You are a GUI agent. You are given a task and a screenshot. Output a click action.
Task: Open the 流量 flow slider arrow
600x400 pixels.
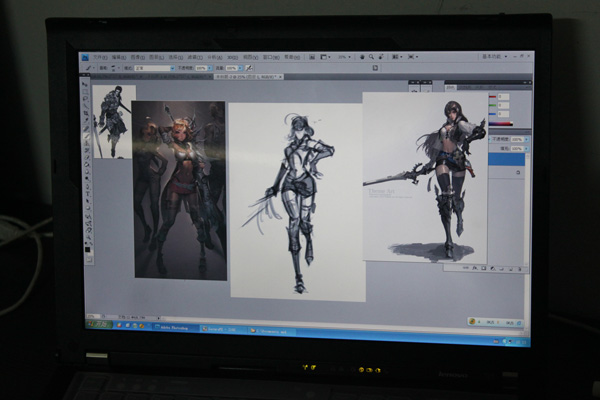[240, 68]
